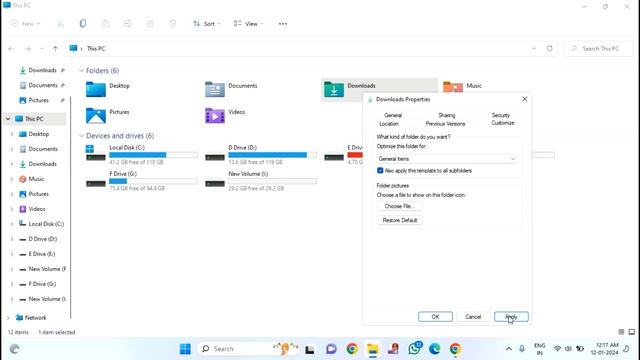
Task: Select the Music folder icon
Action: pyautogui.click(x=453, y=87)
